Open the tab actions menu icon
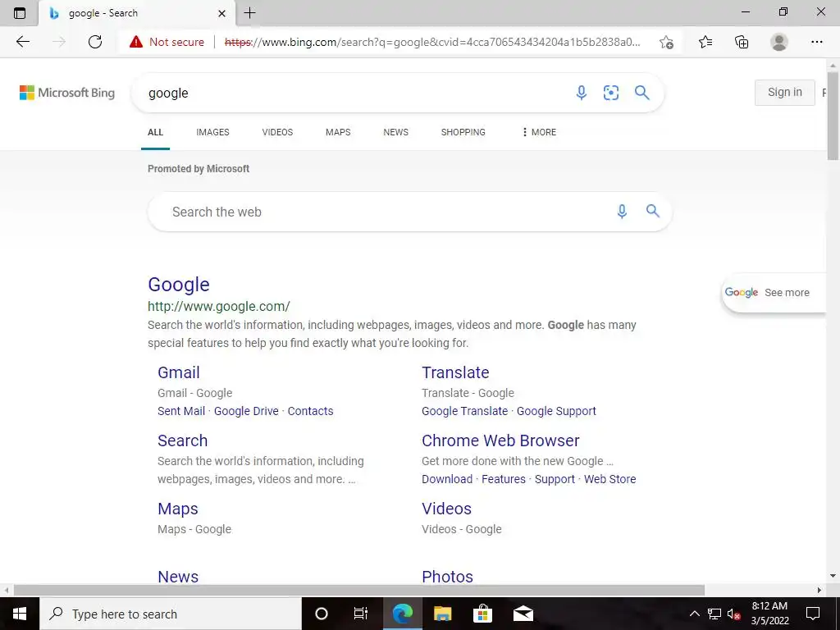The width and height of the screenshot is (840, 630). (x=20, y=13)
